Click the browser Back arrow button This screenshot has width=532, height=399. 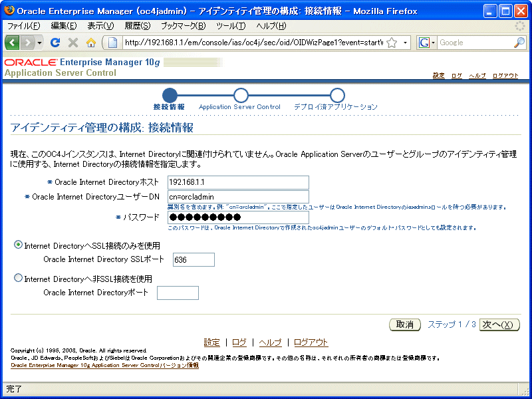[x=13, y=43]
